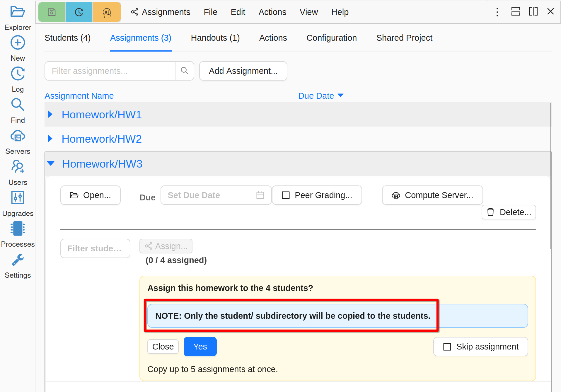This screenshot has height=392, width=561.
Task: Open the AI assistant icon
Action: coord(107,12)
